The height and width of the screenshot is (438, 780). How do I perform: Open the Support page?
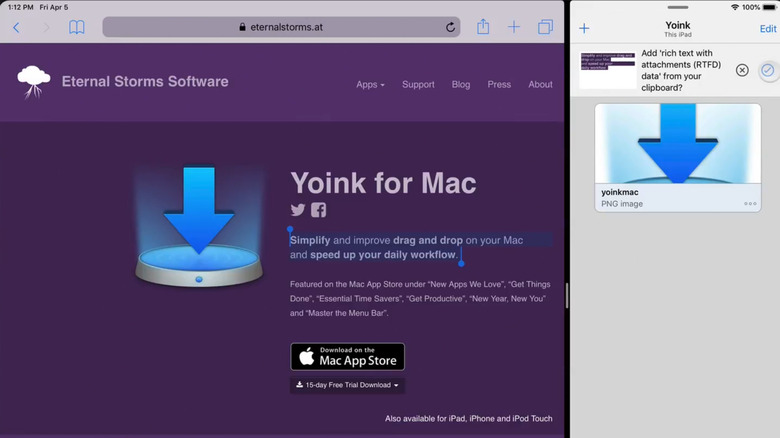pyautogui.click(x=418, y=85)
